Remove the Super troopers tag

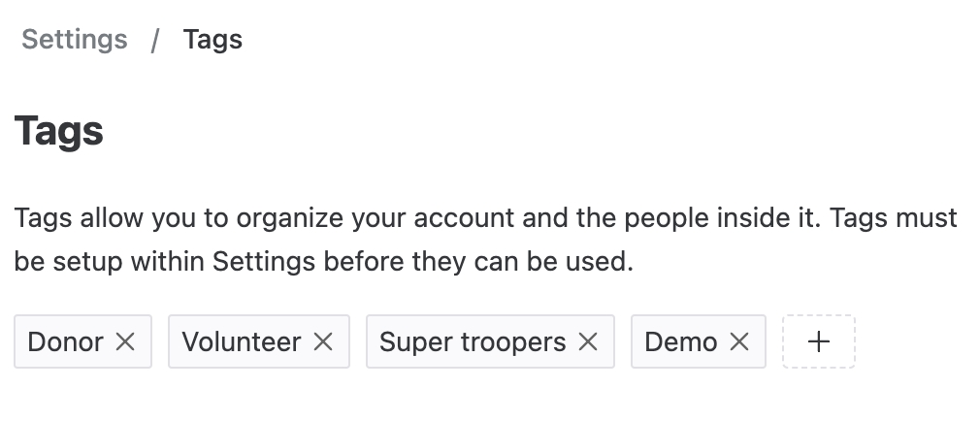588,341
